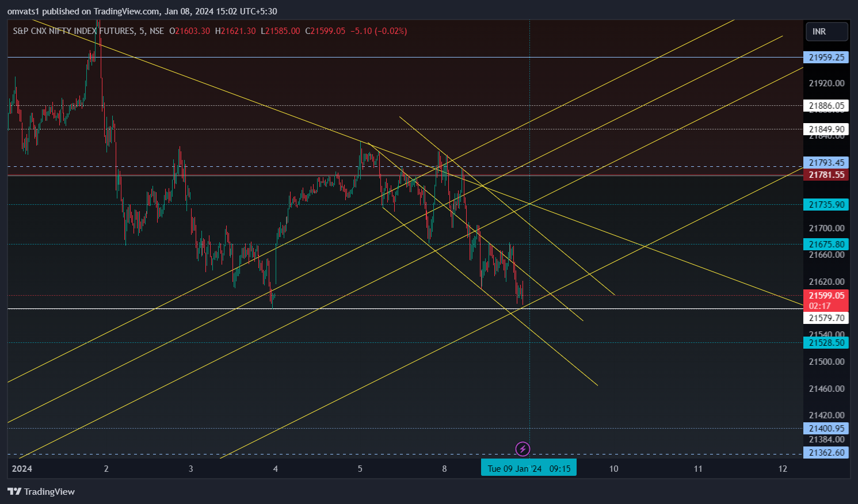Click date 11 on the time axis
This screenshot has width=858, height=504.
tap(698, 469)
